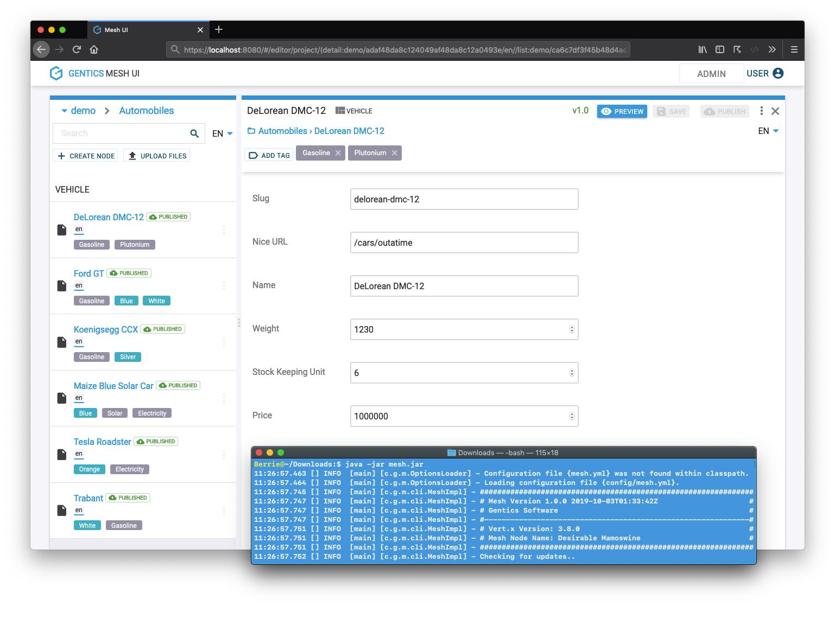
Task: Click the search magnifier icon
Action: (194, 133)
